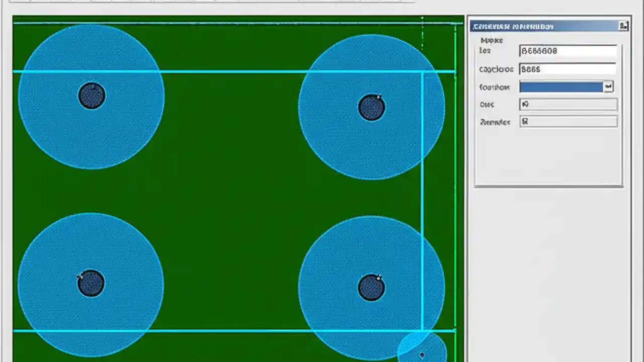Screen dimensions: 644x362
Task: Click the horizontal ruler above the canvas
Action: 201,2
